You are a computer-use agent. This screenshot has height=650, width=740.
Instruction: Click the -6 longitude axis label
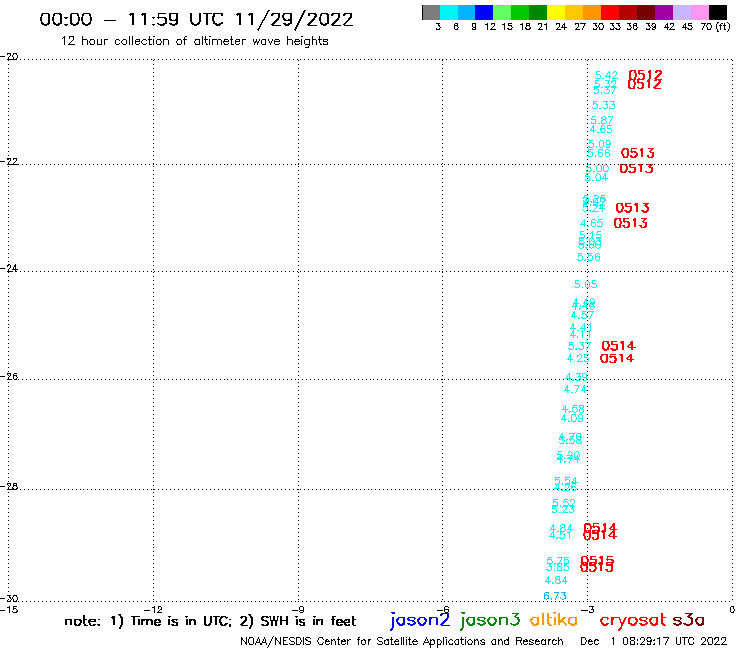443,609
